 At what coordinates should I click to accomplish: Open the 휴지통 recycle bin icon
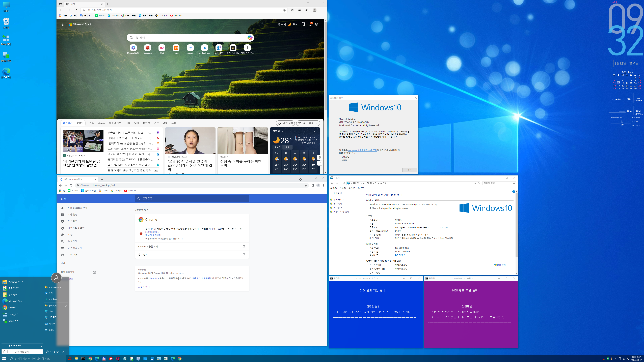coord(6,23)
